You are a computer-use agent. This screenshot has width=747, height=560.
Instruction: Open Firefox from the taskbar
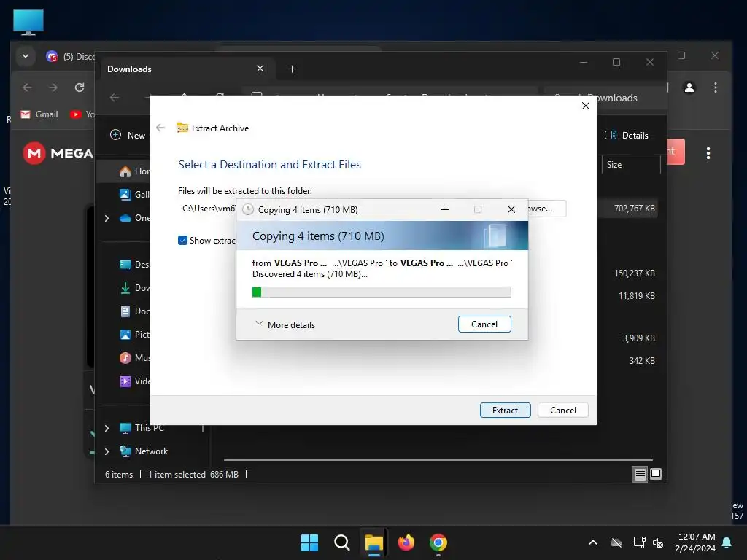406,542
